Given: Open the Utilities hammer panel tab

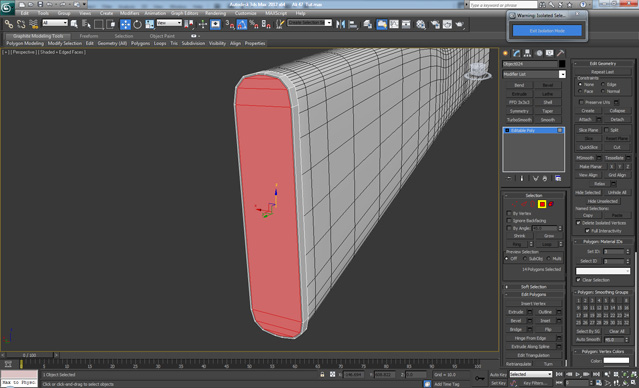Looking at the screenshot, I should point(561,53).
